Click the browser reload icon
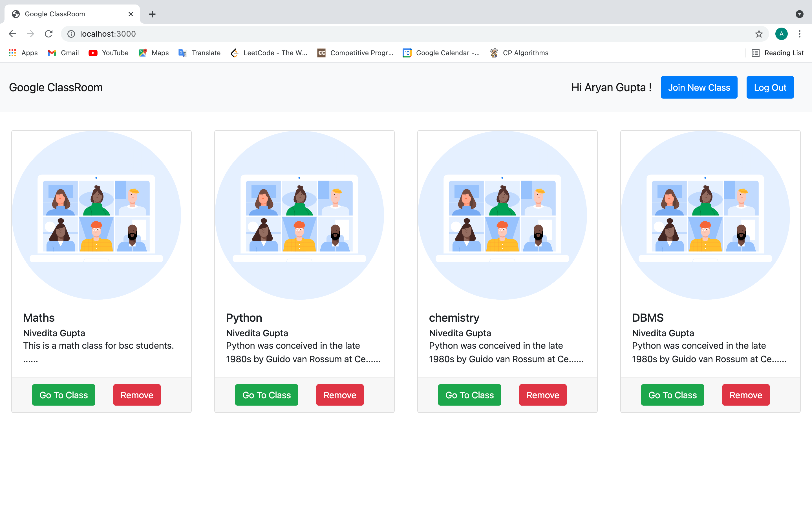812x507 pixels. [x=49, y=34]
